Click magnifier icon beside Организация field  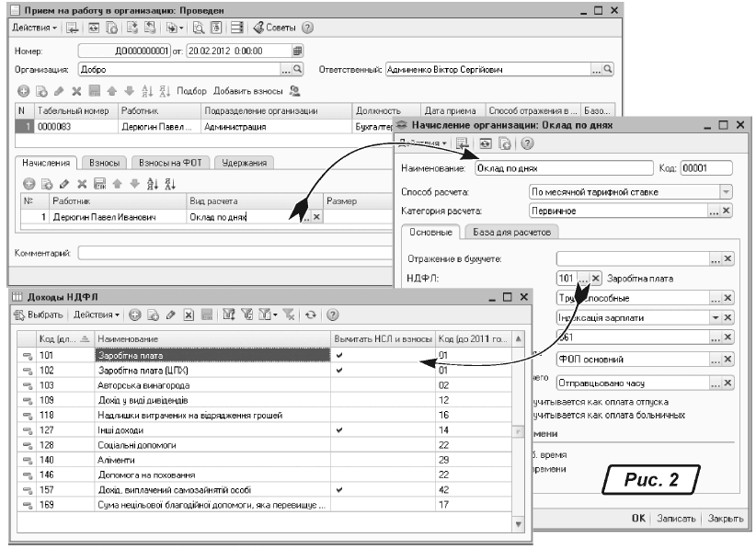point(300,69)
